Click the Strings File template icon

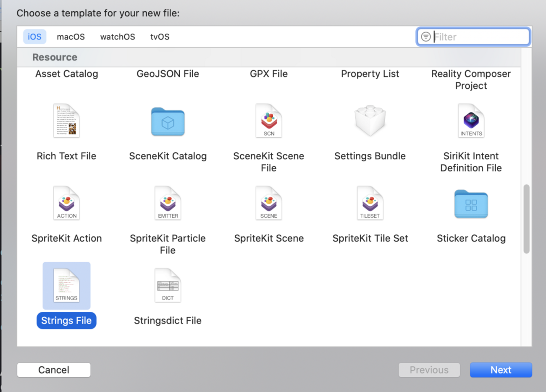(x=66, y=286)
